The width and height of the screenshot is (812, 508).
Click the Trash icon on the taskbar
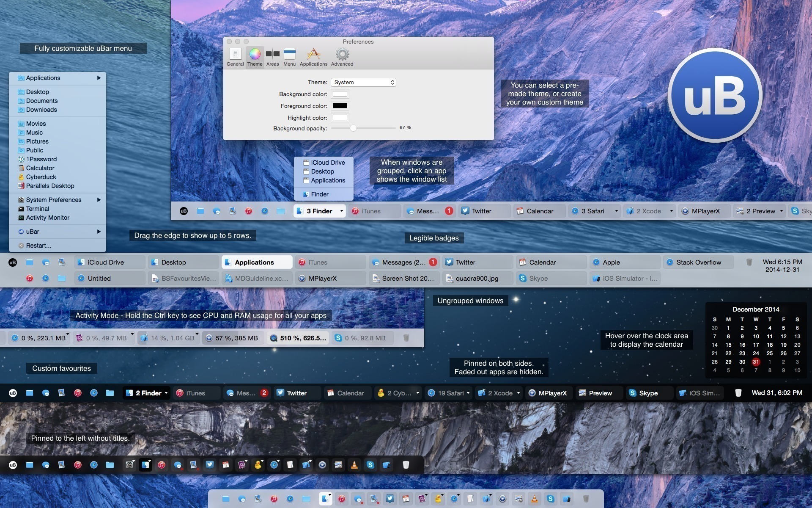point(738,393)
